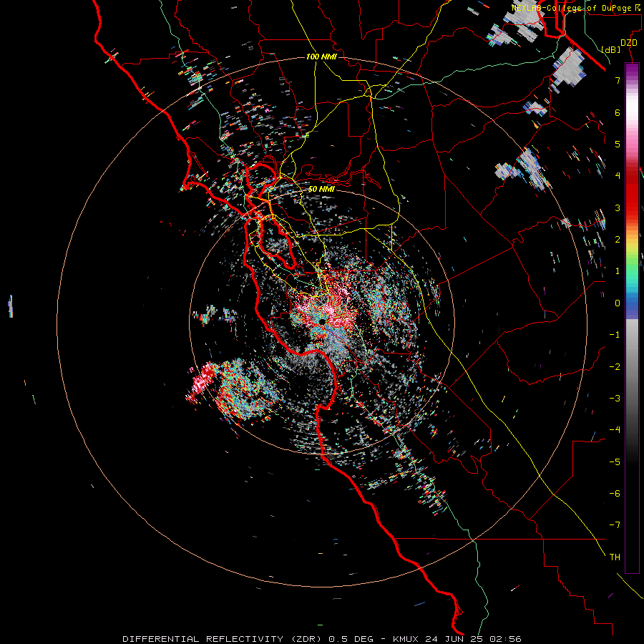Click the "DZD" product label above the scale

tap(628, 43)
